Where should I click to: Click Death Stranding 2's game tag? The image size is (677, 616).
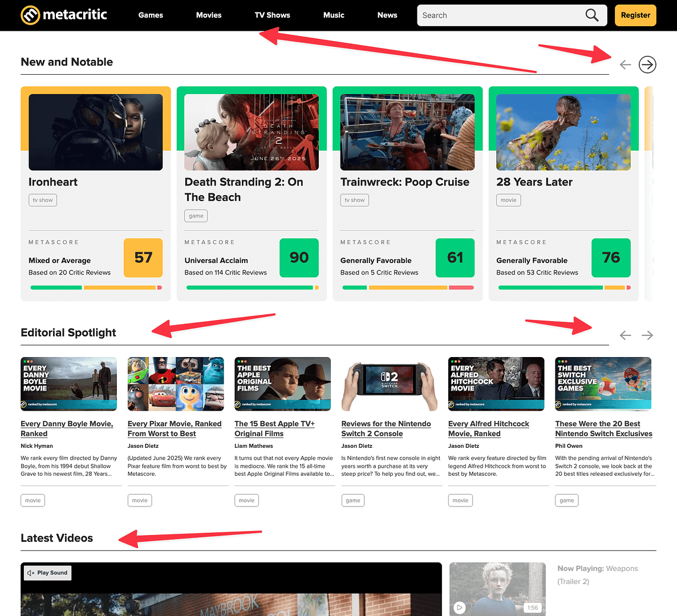pos(196,216)
